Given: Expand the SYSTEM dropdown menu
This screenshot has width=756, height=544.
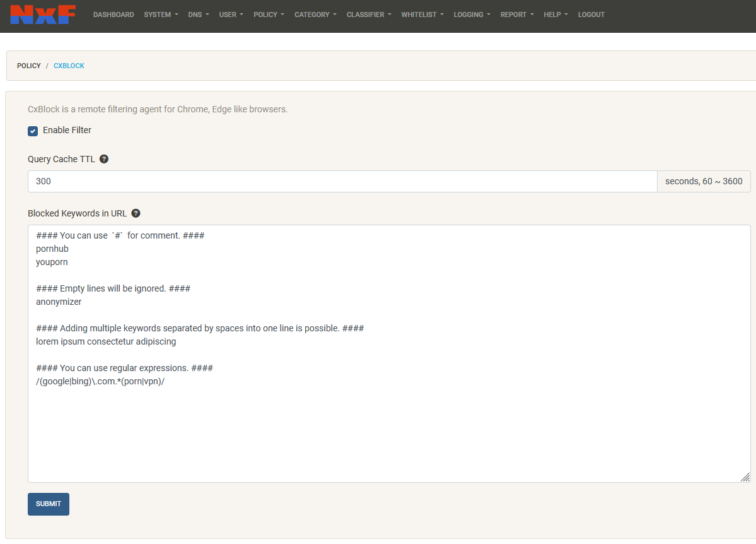Looking at the screenshot, I should tap(161, 15).
